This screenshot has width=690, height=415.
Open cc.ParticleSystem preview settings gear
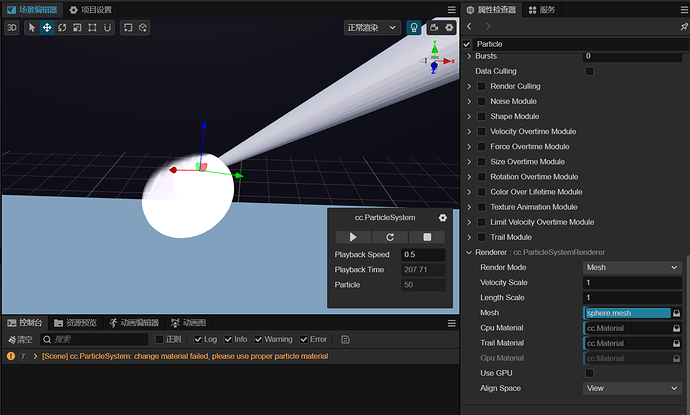pos(443,217)
